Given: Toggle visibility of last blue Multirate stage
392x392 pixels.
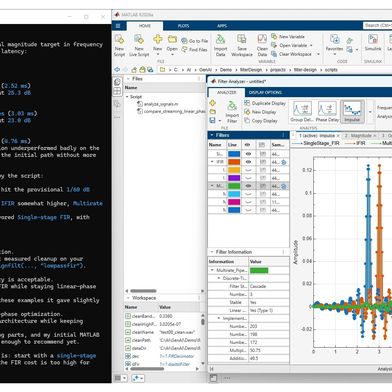Looking at the screenshot, I should point(248,210).
